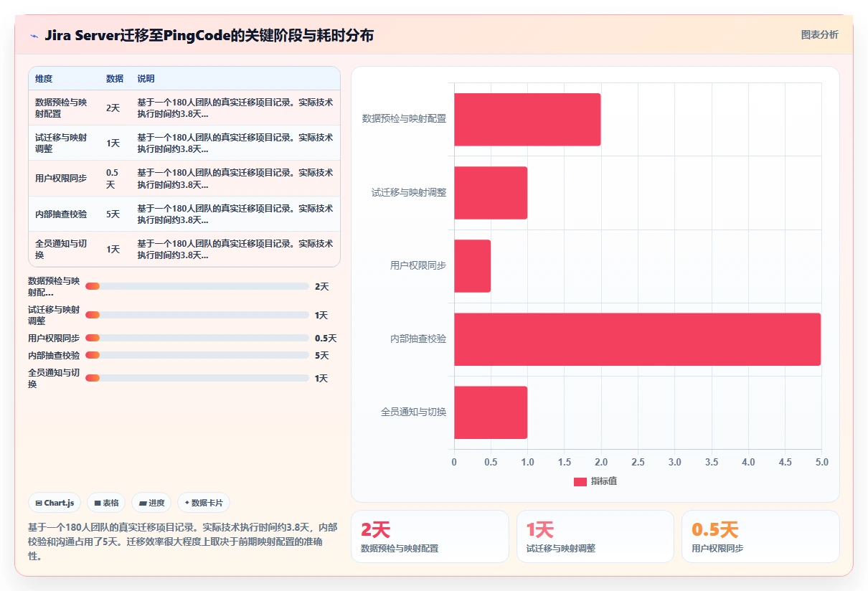Viewport: 868px width, 591px height.
Task: Click the 试迁移与映射调整 progress bar
Action: pos(197,315)
